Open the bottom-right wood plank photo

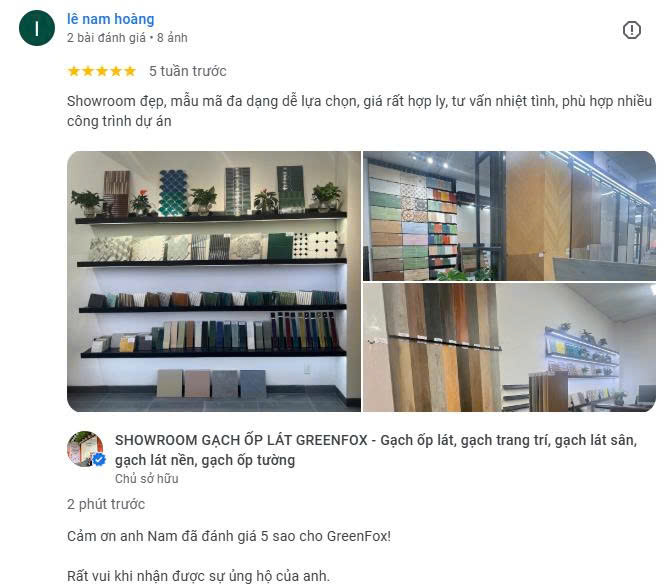[509, 348]
